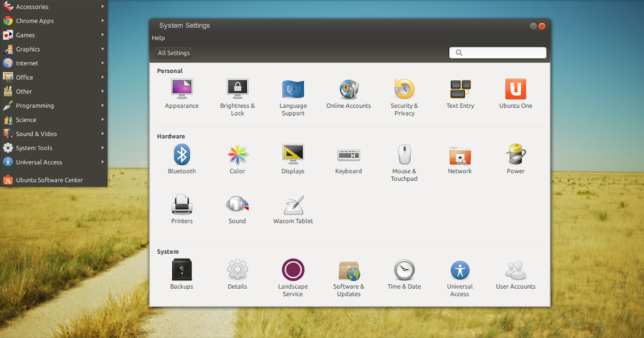Open the Internet menu category
The width and height of the screenshot is (644, 338).
54,63
